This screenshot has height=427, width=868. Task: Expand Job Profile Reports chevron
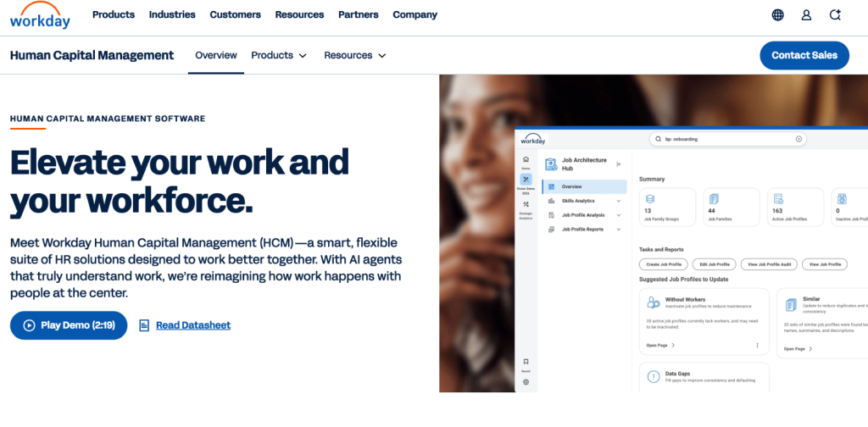[x=619, y=229]
